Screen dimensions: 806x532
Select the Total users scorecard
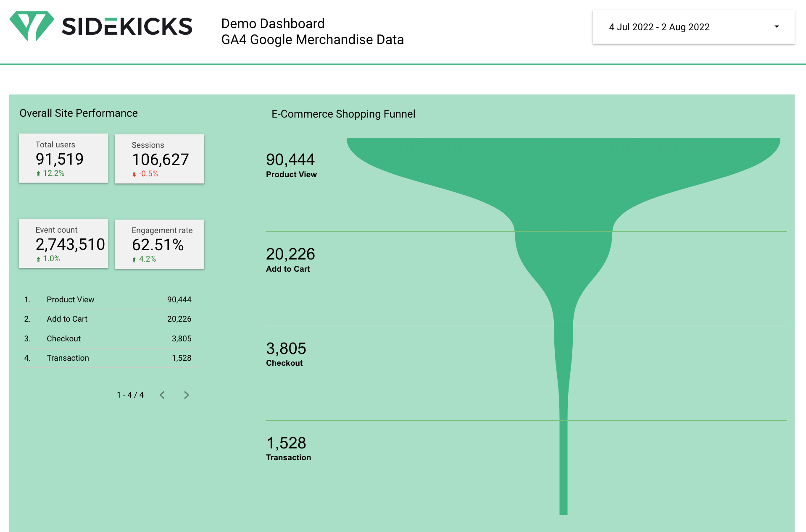click(x=63, y=158)
